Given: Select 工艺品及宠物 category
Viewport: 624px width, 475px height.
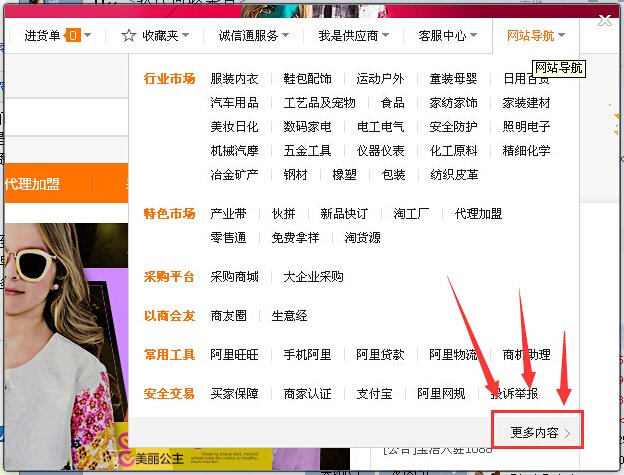Looking at the screenshot, I should 320,103.
